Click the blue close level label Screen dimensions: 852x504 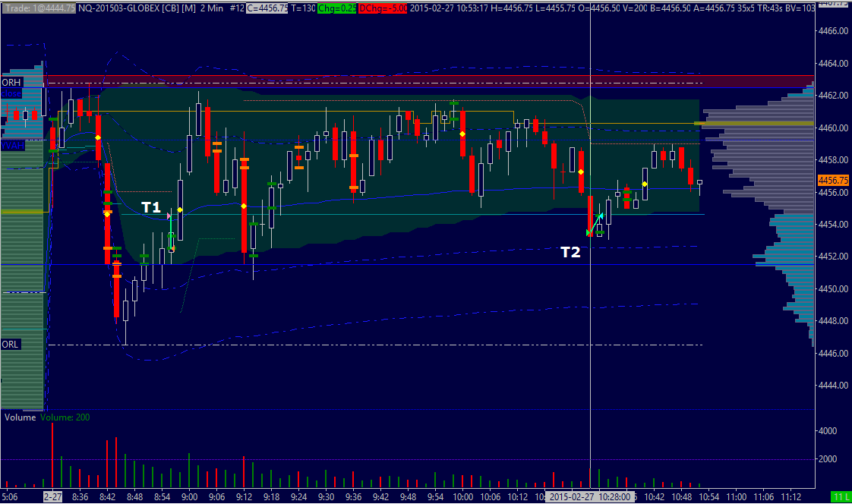click(x=11, y=94)
